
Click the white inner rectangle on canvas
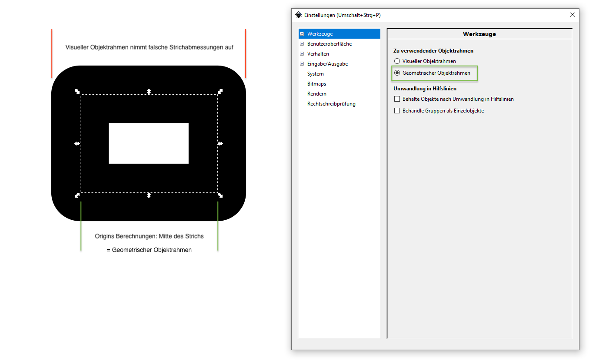click(149, 143)
